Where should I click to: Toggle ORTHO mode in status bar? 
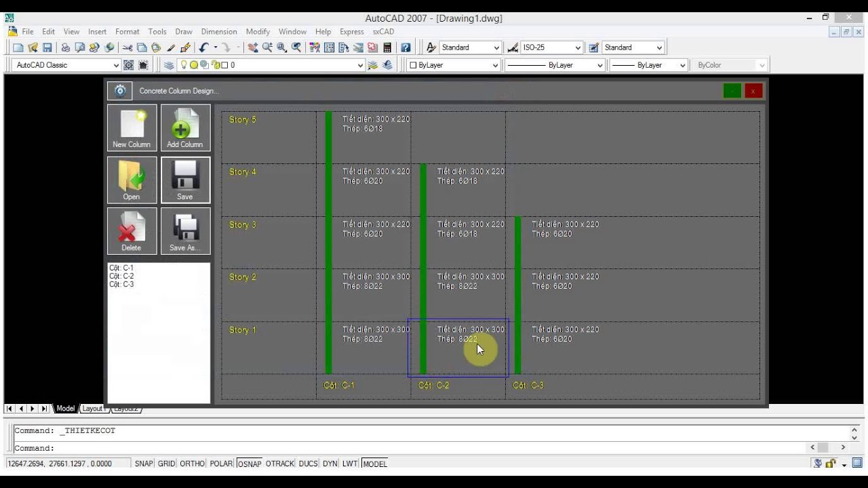[192, 464]
